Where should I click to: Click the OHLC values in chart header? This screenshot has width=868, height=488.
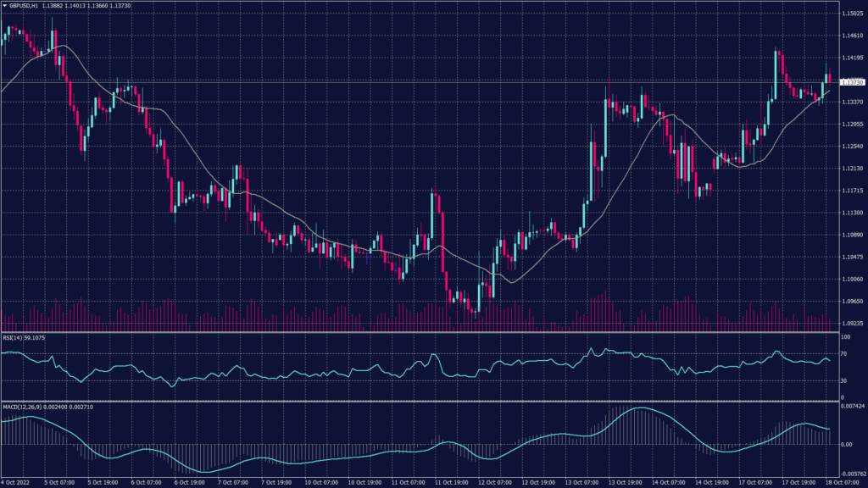tap(95, 6)
